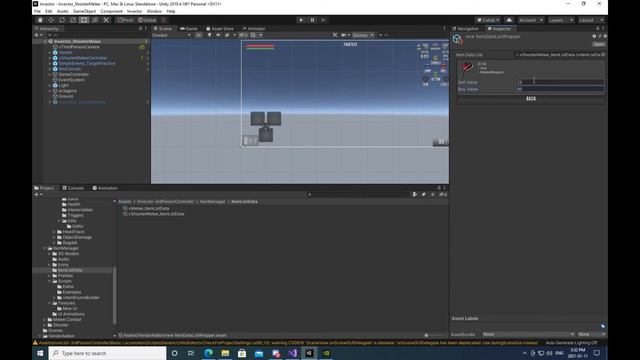Select Ground in Hierarchy

click(66, 96)
